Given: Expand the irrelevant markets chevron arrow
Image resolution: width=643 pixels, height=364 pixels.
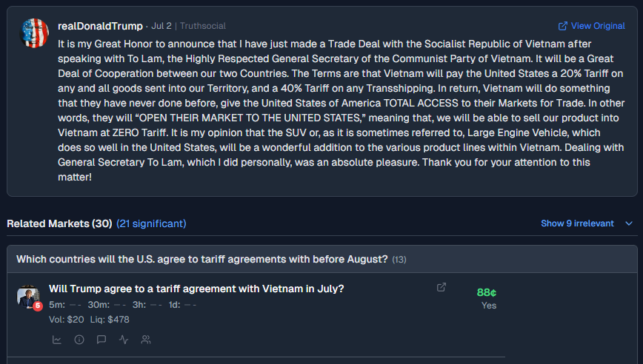Looking at the screenshot, I should (629, 223).
